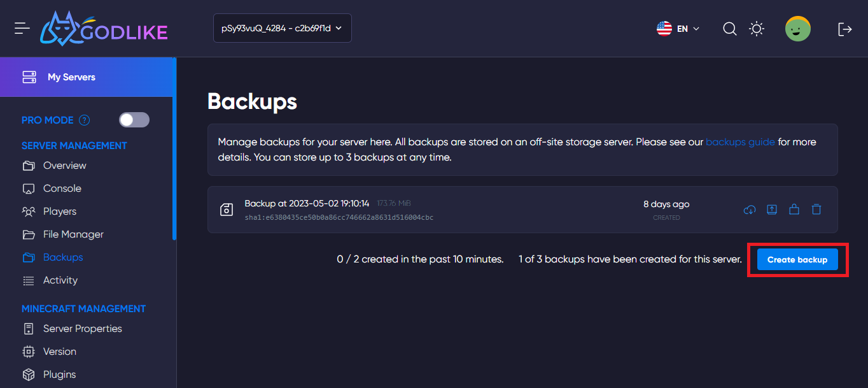Click the logout icon in header
Viewport: 868px width, 388px height.
tap(844, 29)
